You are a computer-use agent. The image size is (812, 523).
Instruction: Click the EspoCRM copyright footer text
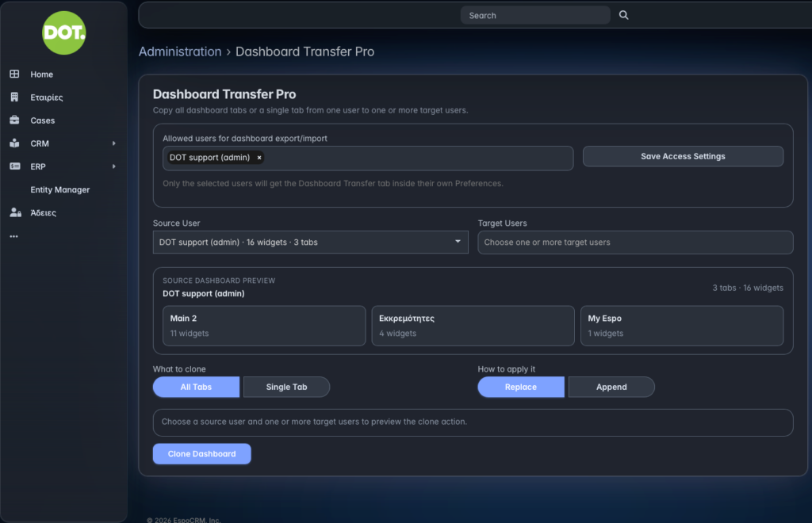(x=183, y=520)
